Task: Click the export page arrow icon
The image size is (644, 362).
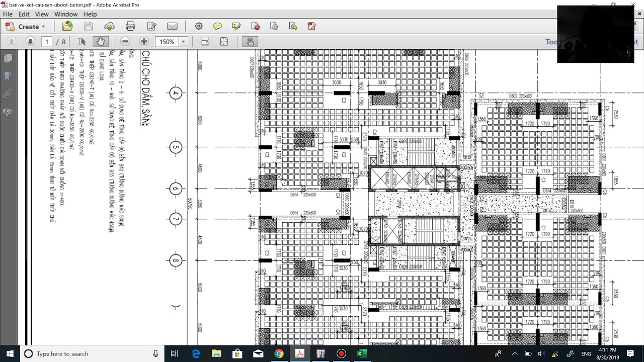Action: (x=293, y=26)
